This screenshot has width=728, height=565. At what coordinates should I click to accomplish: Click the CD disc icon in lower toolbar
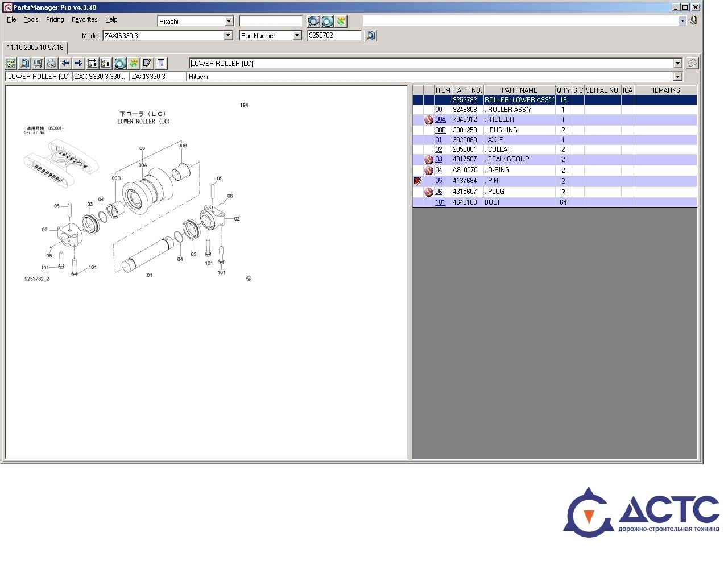[x=120, y=63]
